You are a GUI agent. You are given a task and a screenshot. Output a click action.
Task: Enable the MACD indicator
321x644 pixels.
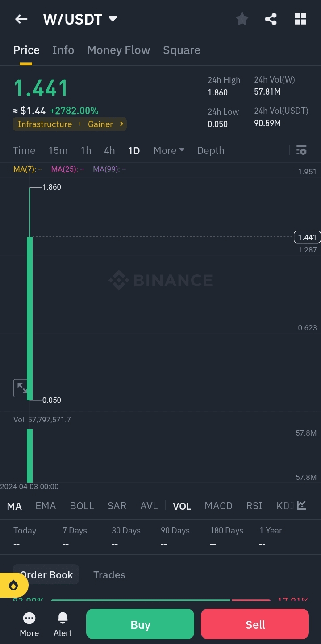(218, 506)
